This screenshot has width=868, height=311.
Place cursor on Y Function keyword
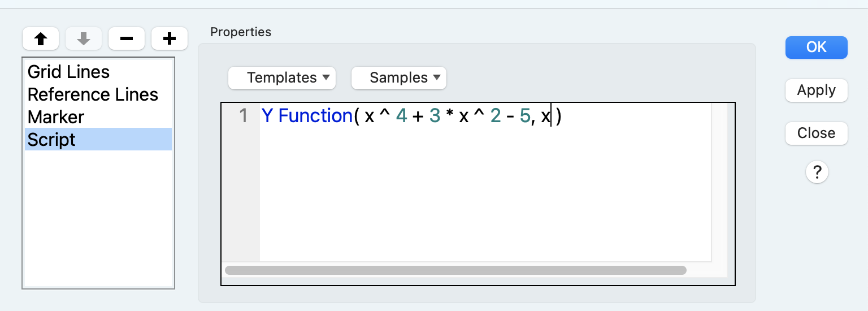307,116
